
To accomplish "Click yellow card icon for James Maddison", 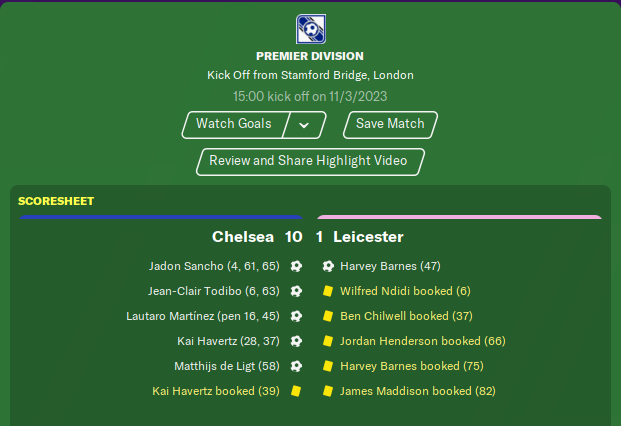I will click(328, 391).
